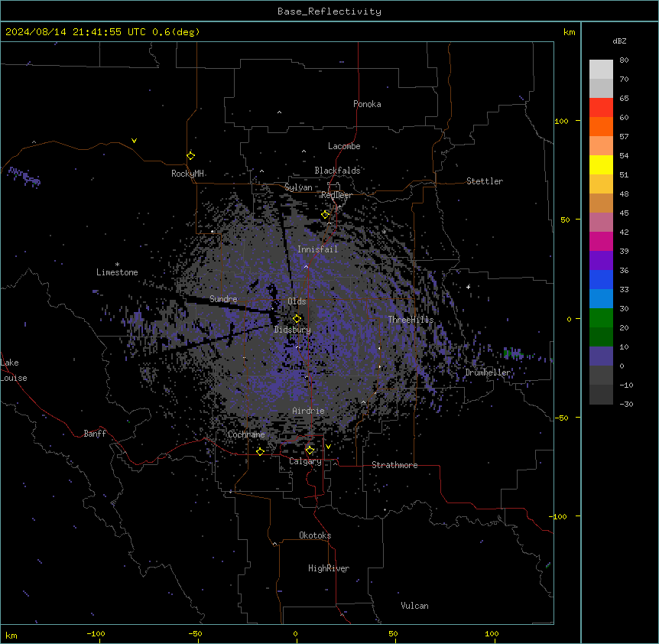Click the 0 tick on the horizontal axis
Viewport: 659px width, 644px height.
point(295,633)
